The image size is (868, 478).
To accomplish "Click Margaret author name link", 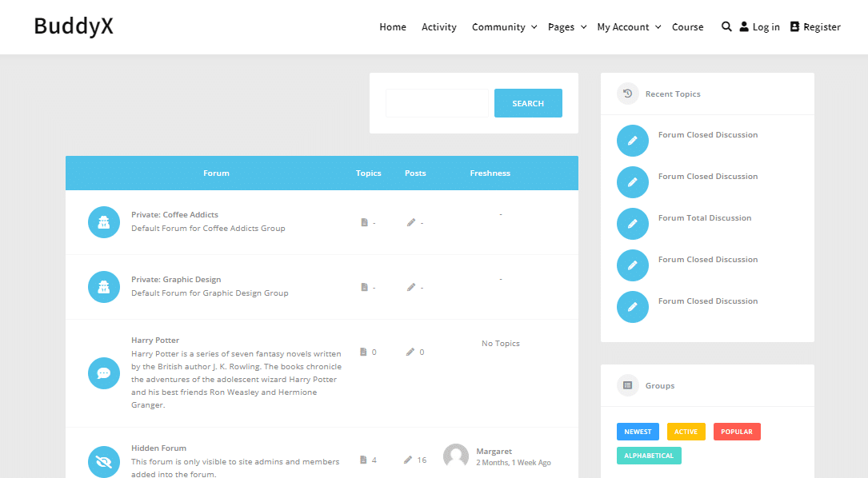I will pos(494,452).
